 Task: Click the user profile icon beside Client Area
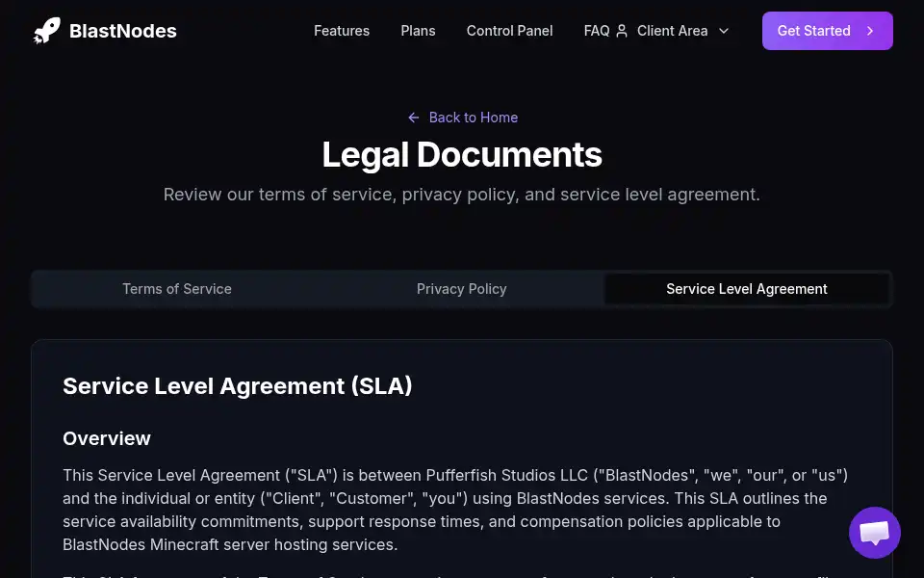tap(622, 31)
